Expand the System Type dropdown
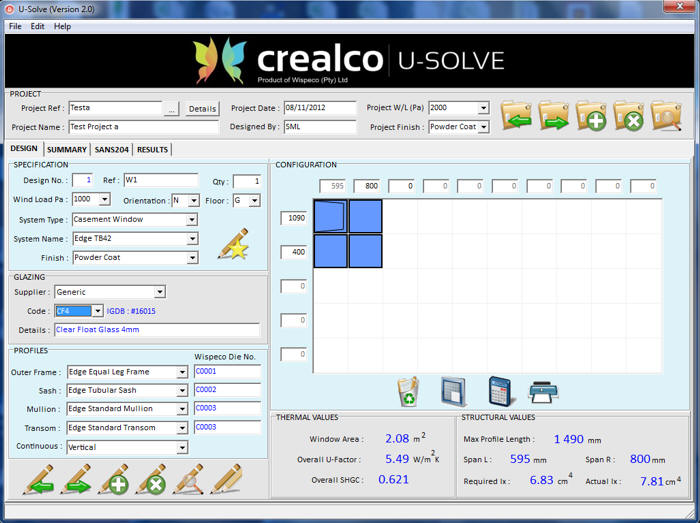The height and width of the screenshot is (523, 700). [192, 220]
